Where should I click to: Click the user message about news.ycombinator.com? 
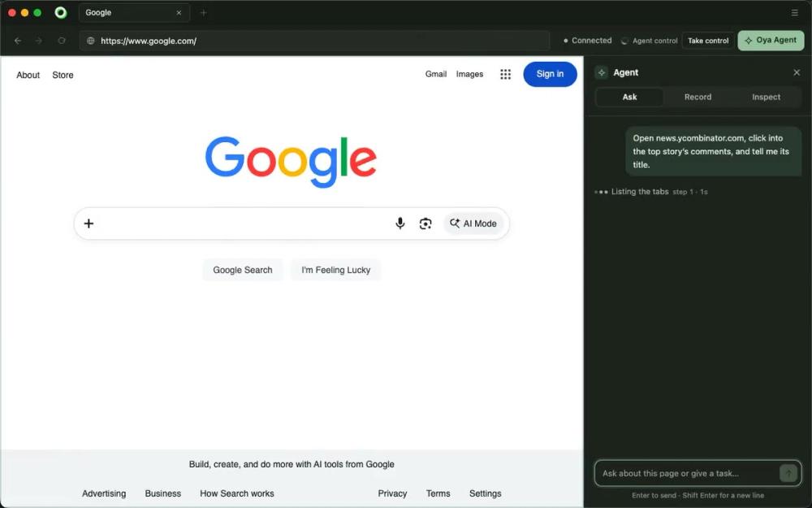click(x=713, y=151)
